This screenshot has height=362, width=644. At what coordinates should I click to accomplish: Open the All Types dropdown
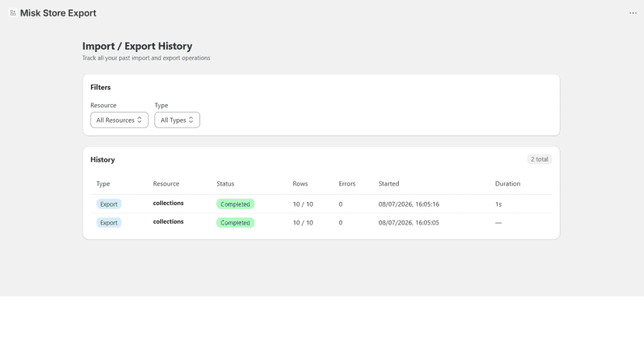click(177, 120)
